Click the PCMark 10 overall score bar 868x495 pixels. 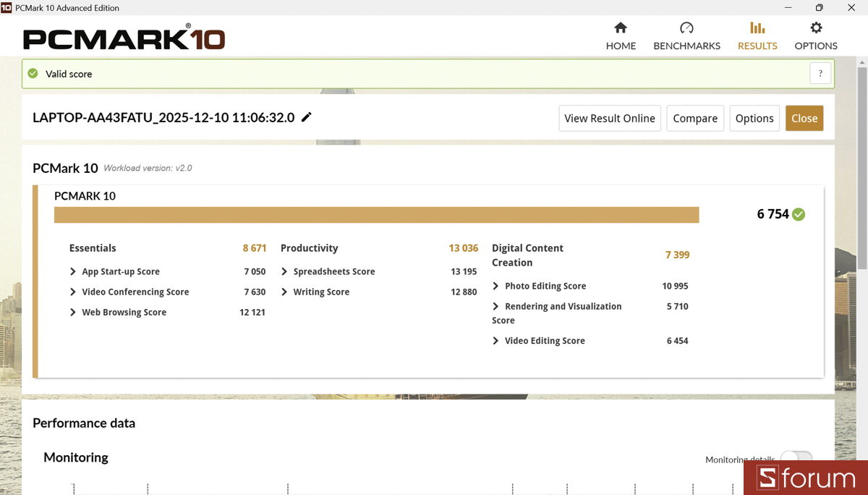click(x=377, y=214)
